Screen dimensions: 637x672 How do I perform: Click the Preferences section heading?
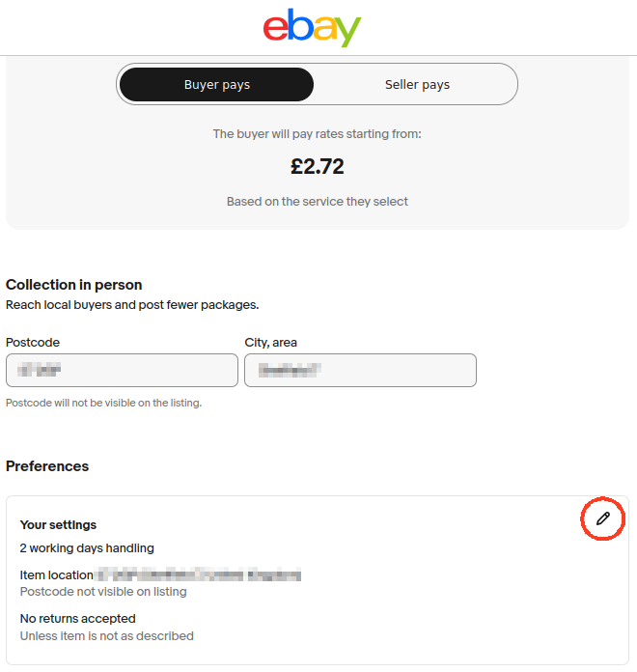point(47,465)
